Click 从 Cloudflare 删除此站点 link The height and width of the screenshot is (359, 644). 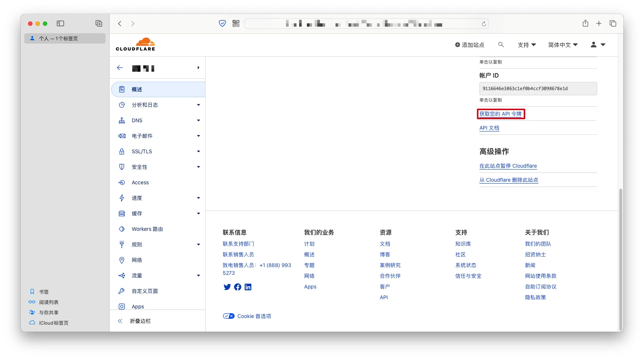pos(509,180)
